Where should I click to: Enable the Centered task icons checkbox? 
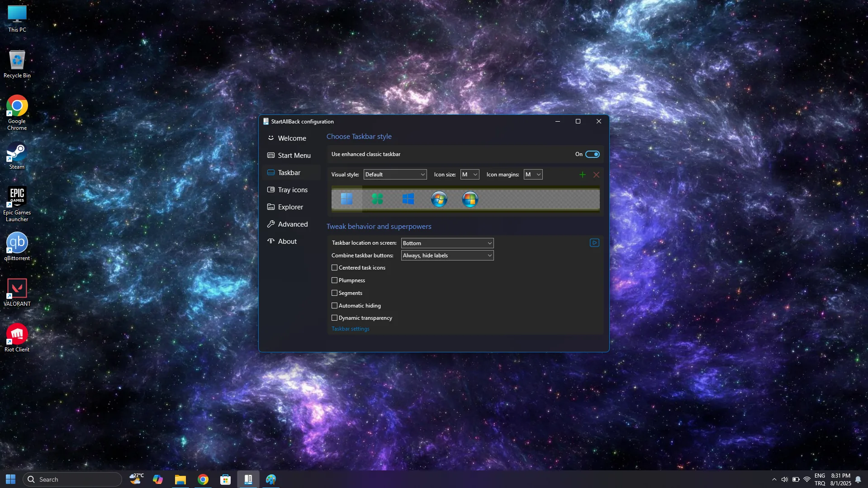tap(335, 268)
